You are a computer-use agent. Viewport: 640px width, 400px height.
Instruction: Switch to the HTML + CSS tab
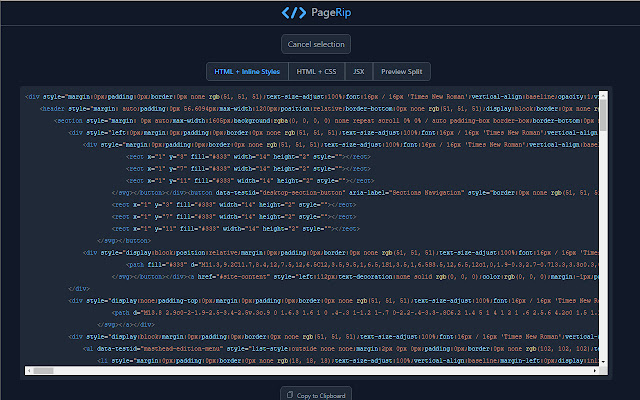(316, 71)
